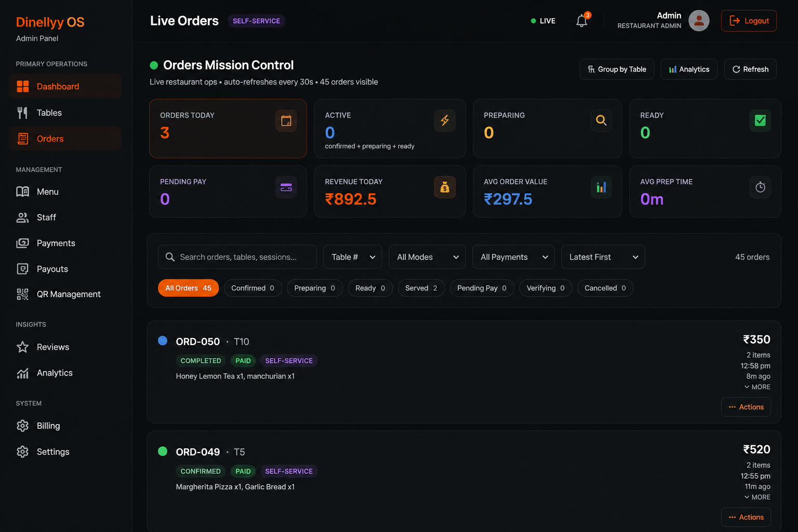Open Billing in sidebar
Viewport: 798px width, 532px height.
pos(65,426)
